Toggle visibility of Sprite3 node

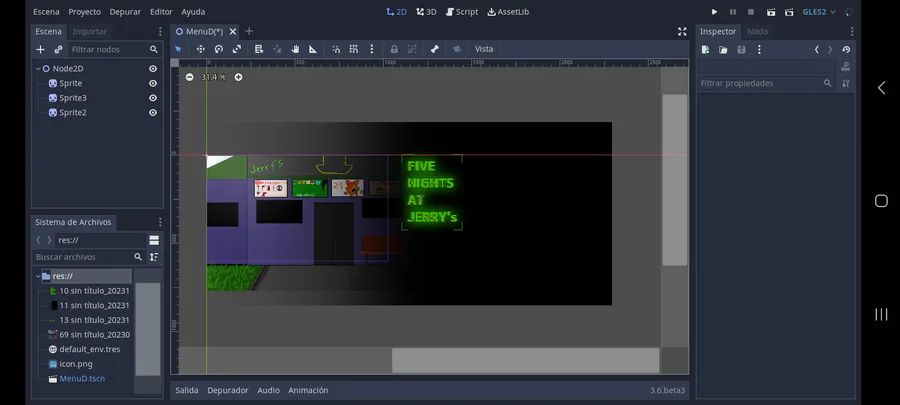tap(153, 98)
